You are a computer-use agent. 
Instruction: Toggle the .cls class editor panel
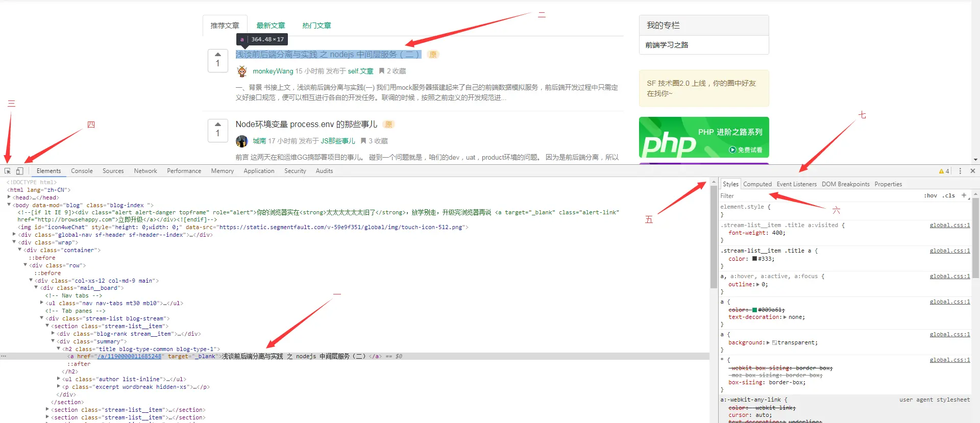949,195
